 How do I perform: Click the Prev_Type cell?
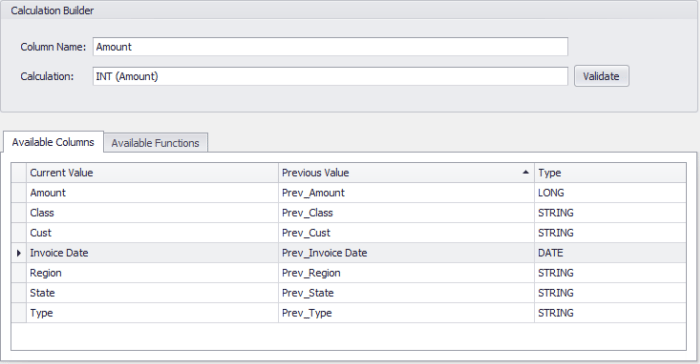406,313
